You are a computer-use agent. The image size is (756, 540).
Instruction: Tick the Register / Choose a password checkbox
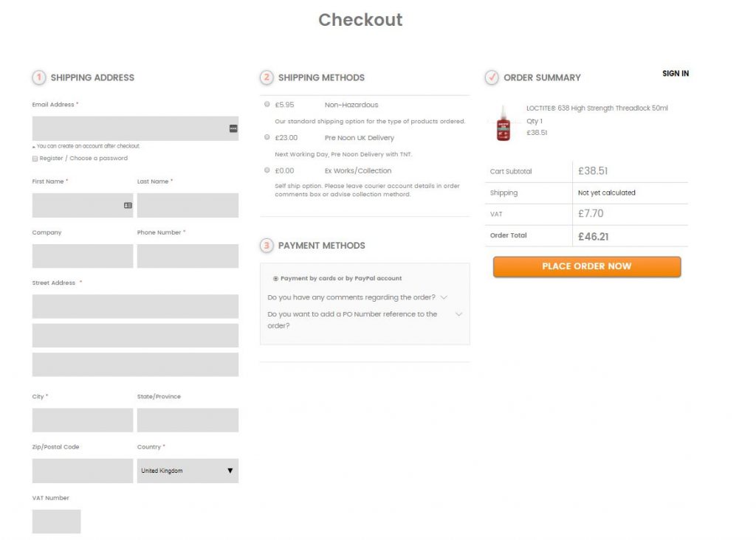[35, 159]
